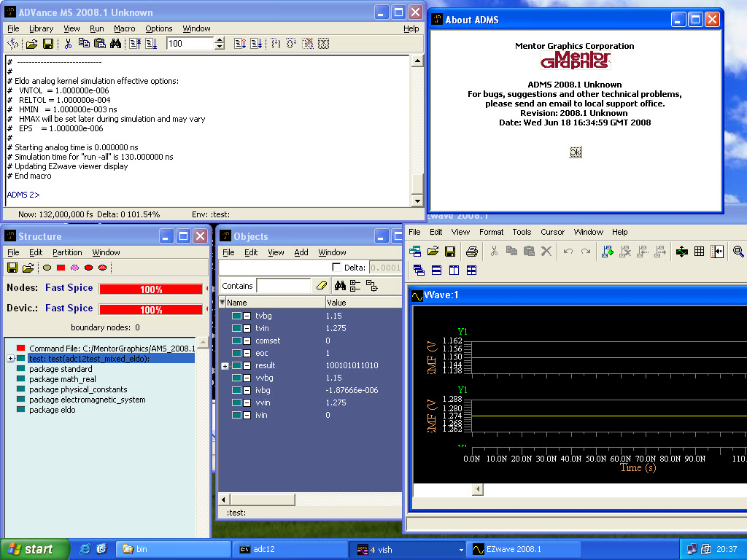Save transcript icon in ADVance MS toolbar
This screenshot has width=747, height=560.
47,44
